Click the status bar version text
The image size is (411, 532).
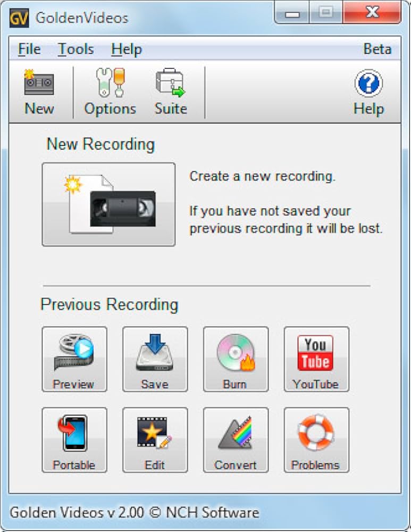pyautogui.click(x=135, y=512)
